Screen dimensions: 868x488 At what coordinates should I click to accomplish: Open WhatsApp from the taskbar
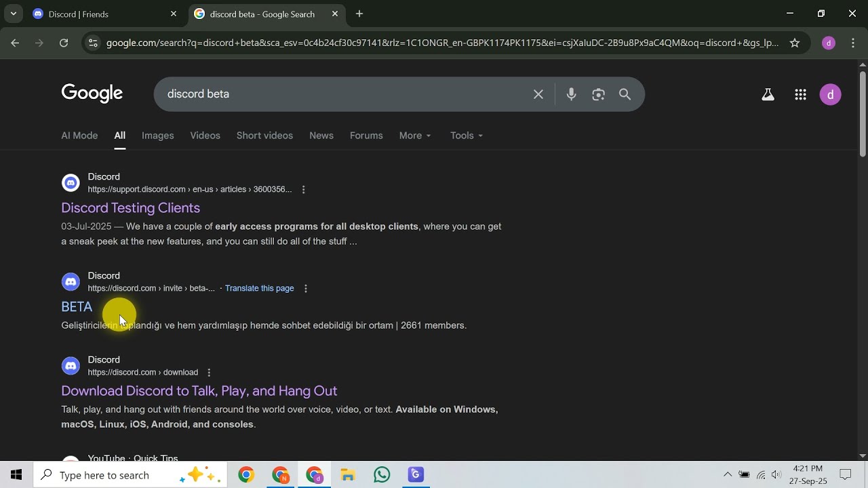point(382,475)
